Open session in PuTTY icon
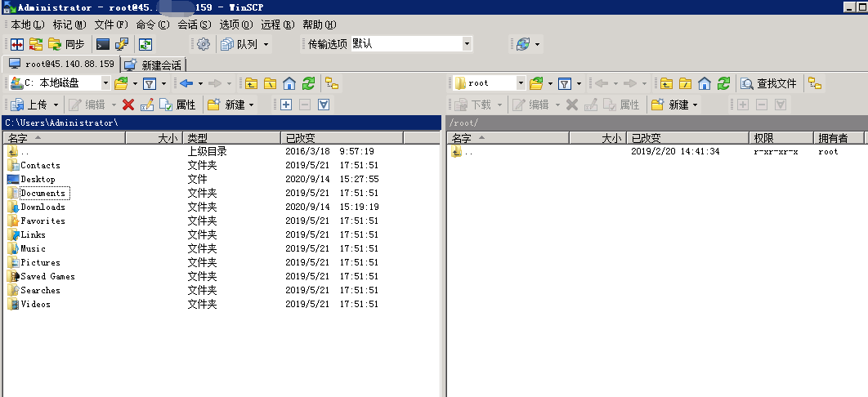Screen dimensions: 868x397 122,44
